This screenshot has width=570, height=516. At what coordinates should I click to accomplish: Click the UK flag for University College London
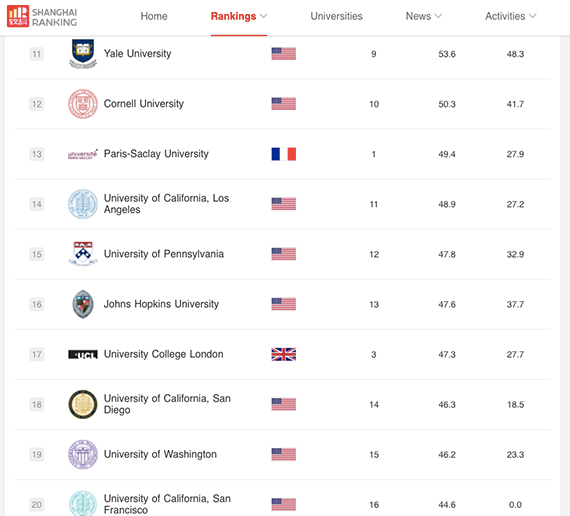pyautogui.click(x=284, y=354)
